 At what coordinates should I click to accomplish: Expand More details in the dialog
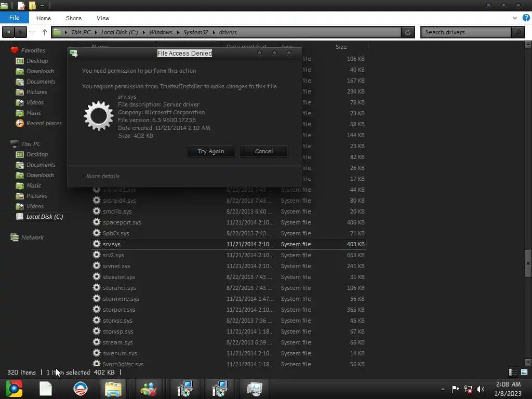102,176
